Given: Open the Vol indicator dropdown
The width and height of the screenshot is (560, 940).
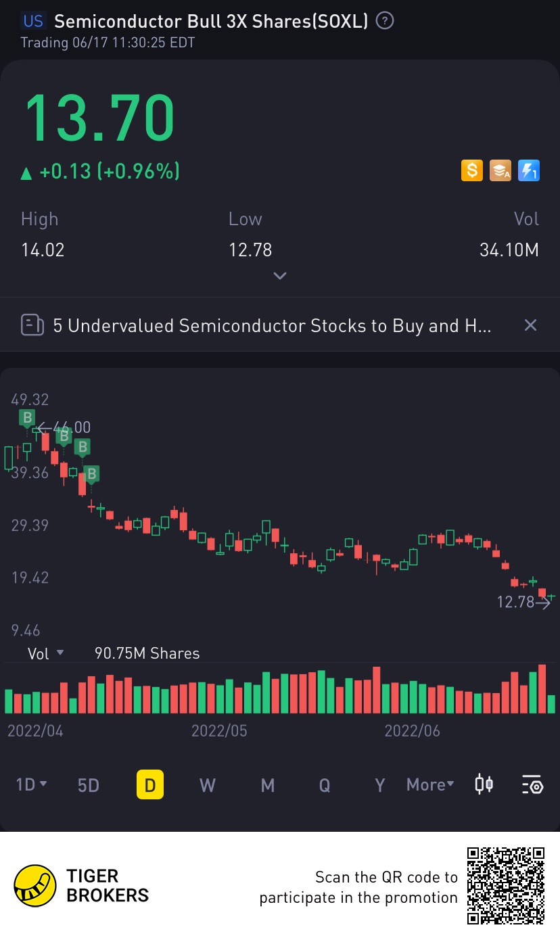Looking at the screenshot, I should click(45, 653).
